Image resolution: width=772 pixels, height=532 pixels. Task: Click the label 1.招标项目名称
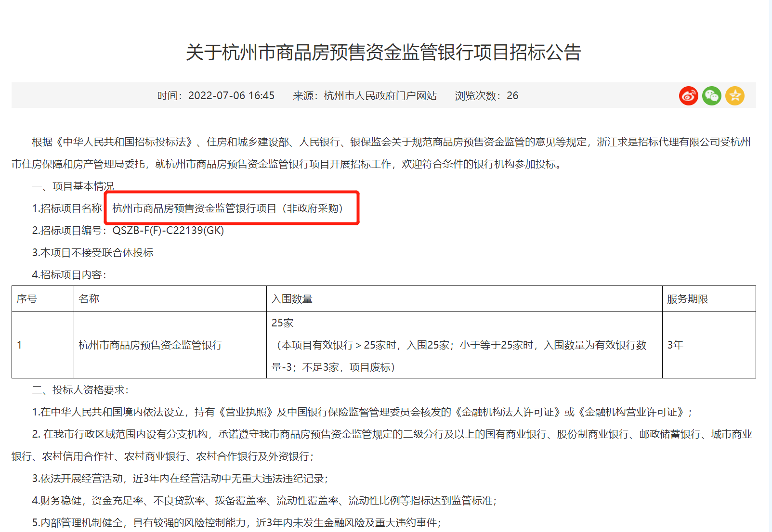(x=67, y=208)
